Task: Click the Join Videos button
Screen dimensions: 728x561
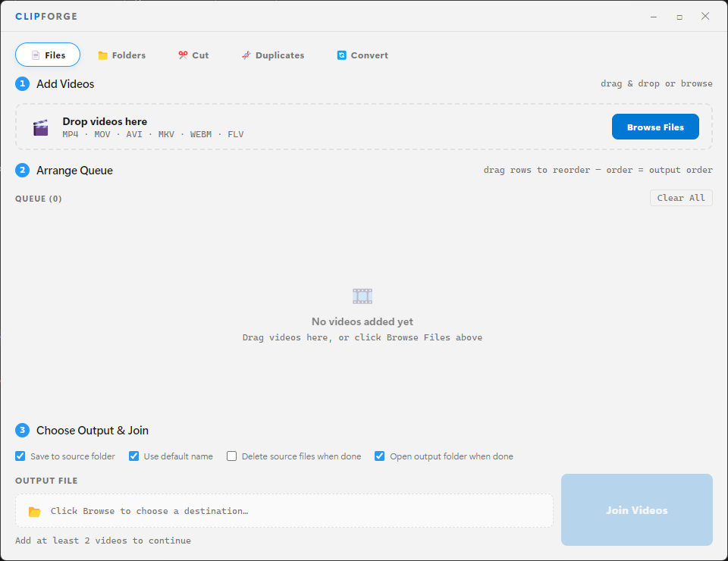Action: click(636, 510)
